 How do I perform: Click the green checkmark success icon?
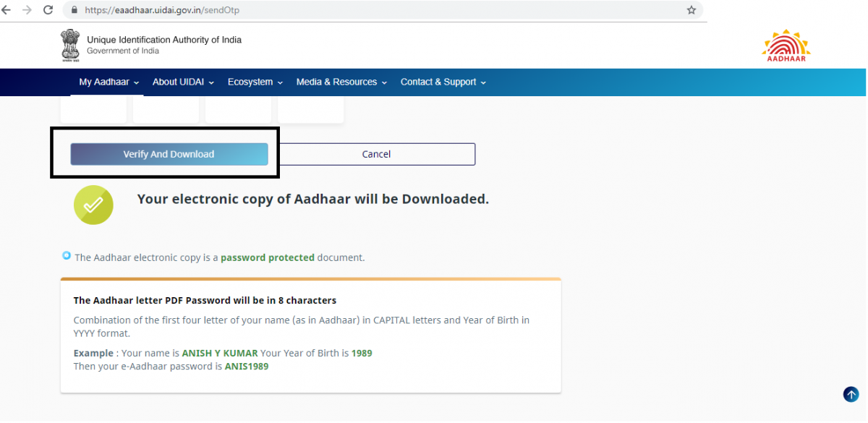93,205
